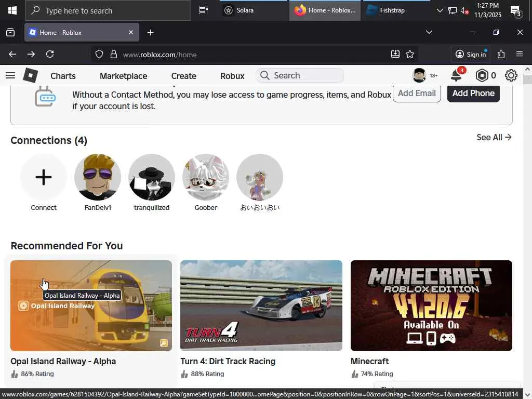Click the Firefox Sign in button
The height and width of the screenshot is (399, 532).
coord(471,54)
